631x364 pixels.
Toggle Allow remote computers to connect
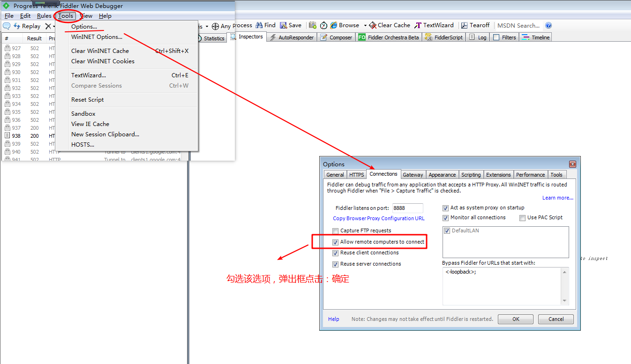point(335,242)
